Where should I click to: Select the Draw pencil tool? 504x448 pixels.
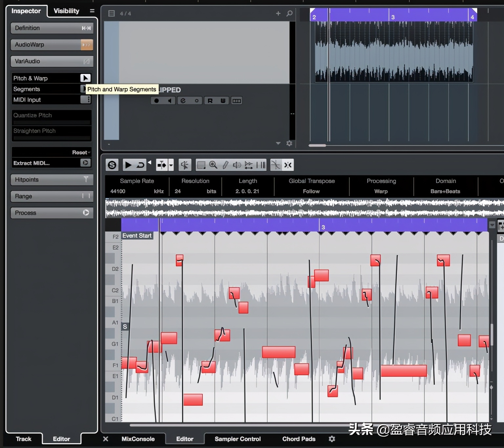click(225, 165)
